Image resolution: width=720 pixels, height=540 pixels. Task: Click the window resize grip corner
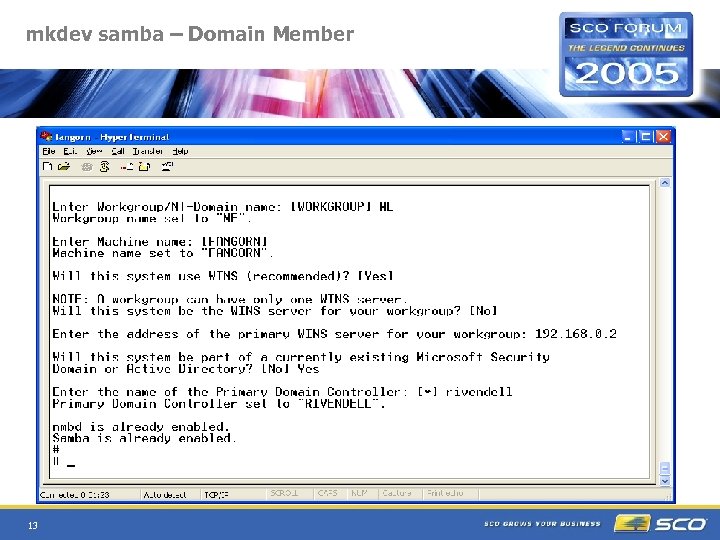pyautogui.click(x=668, y=496)
